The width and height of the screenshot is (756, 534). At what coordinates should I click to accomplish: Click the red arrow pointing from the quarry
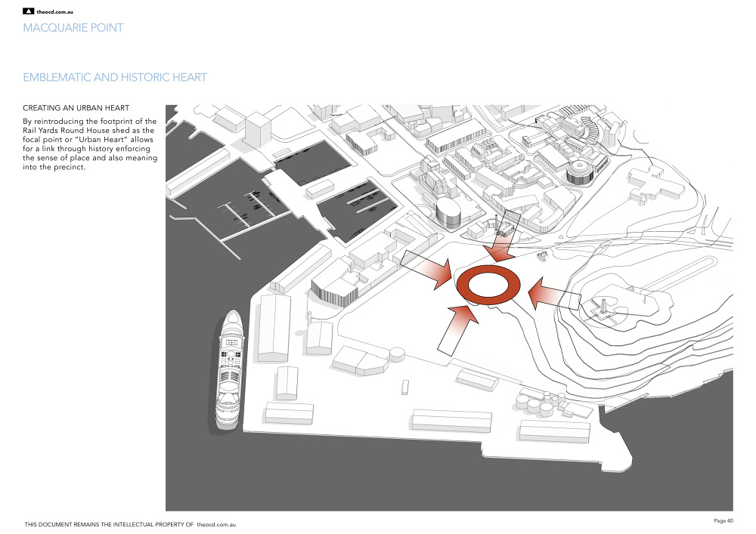546,294
